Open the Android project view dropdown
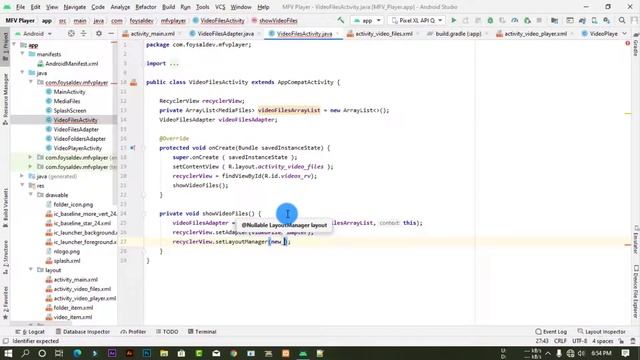Image resolution: width=640 pixels, height=360 pixels. tap(33, 33)
